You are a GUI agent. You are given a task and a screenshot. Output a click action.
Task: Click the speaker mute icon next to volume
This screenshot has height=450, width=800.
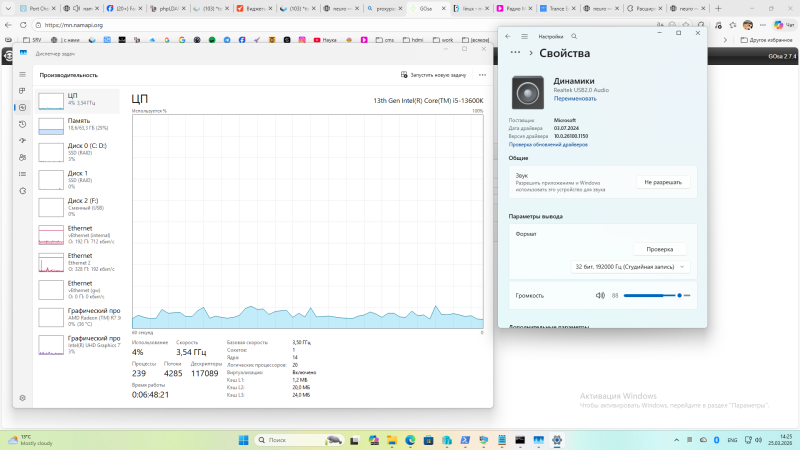pos(600,296)
